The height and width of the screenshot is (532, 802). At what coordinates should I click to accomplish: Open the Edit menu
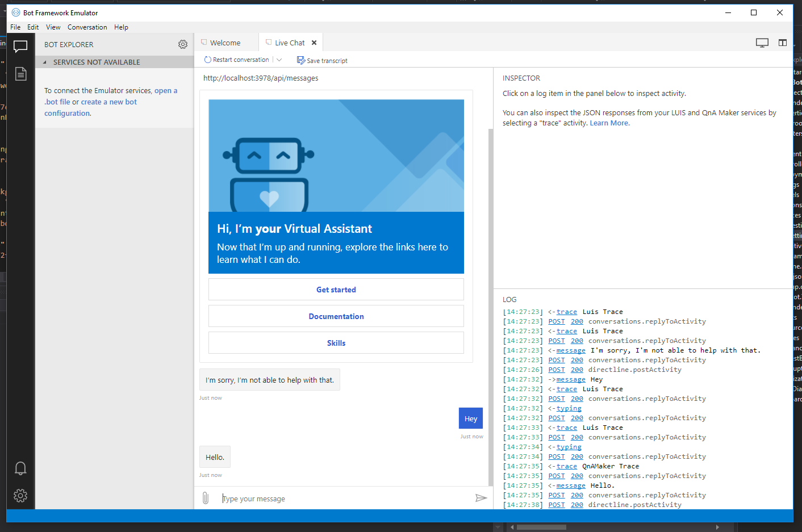[x=33, y=27]
